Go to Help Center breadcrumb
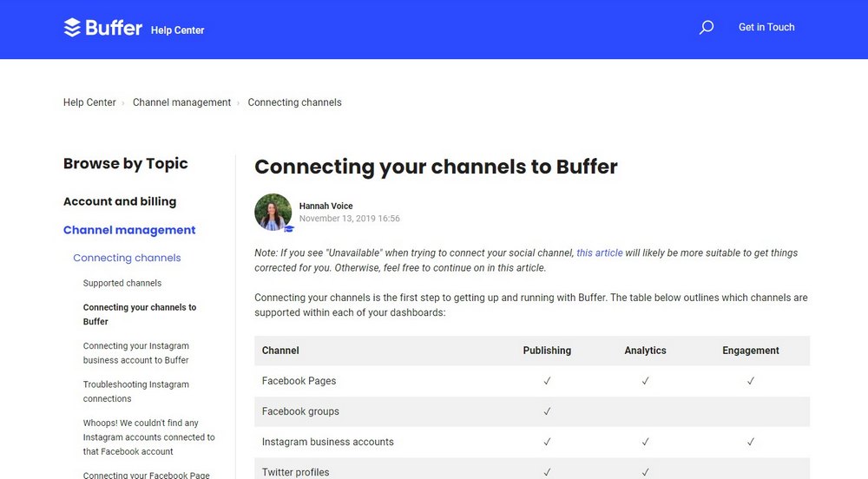Screen dimensions: 868x479 coord(89,102)
